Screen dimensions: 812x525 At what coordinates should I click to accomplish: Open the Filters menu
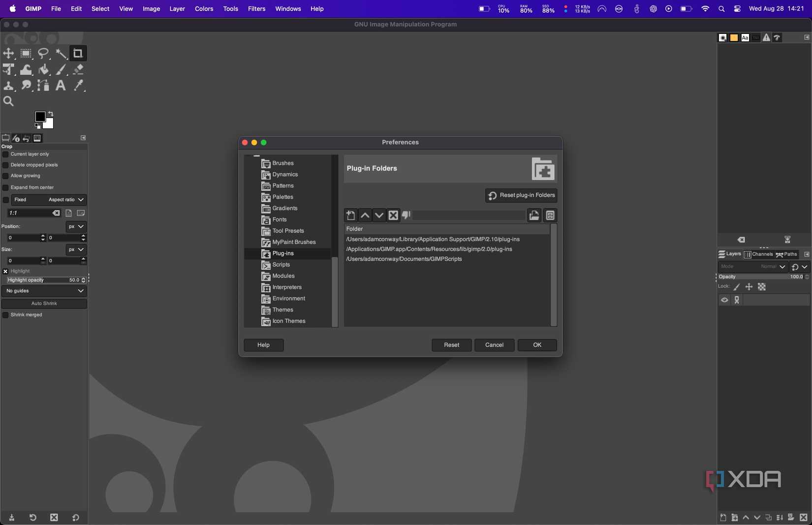coord(256,9)
